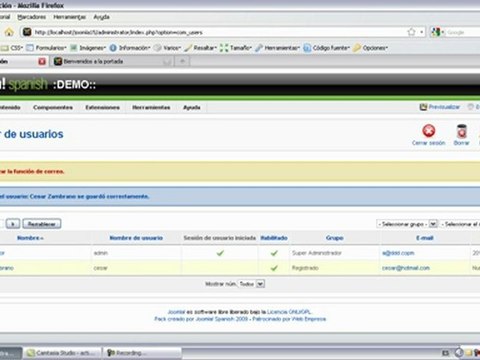Open Camtasia Studio taskbar button

(64, 353)
